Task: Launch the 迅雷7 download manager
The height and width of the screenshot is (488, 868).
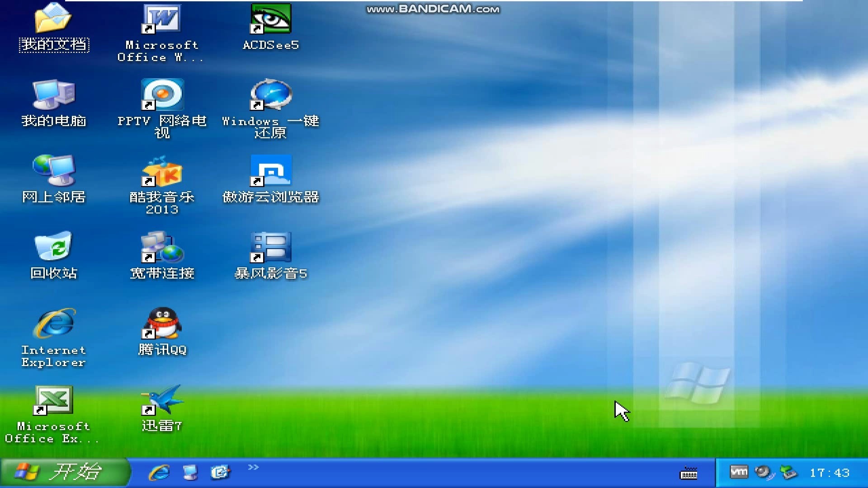Action: pos(162,401)
